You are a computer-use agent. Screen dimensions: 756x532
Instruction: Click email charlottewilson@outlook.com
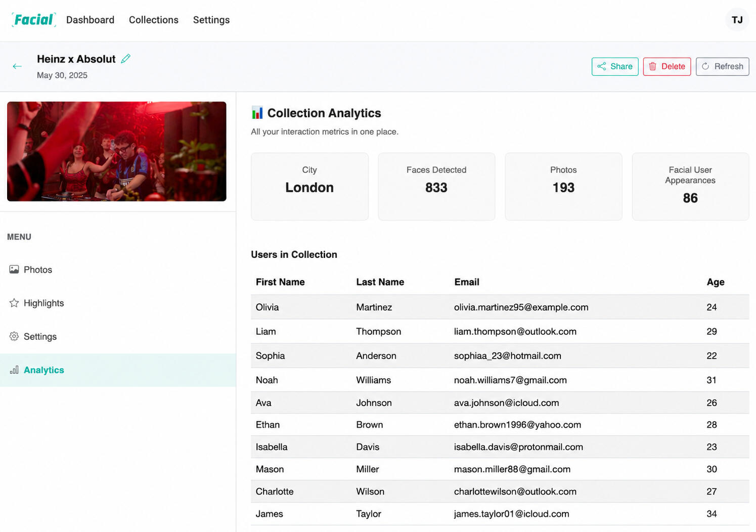click(x=515, y=492)
